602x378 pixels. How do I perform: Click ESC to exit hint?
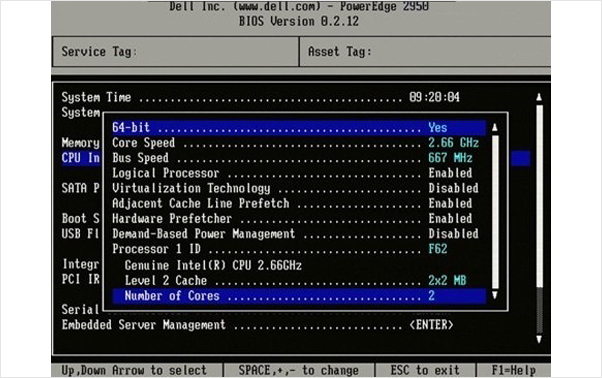pyautogui.click(x=425, y=370)
